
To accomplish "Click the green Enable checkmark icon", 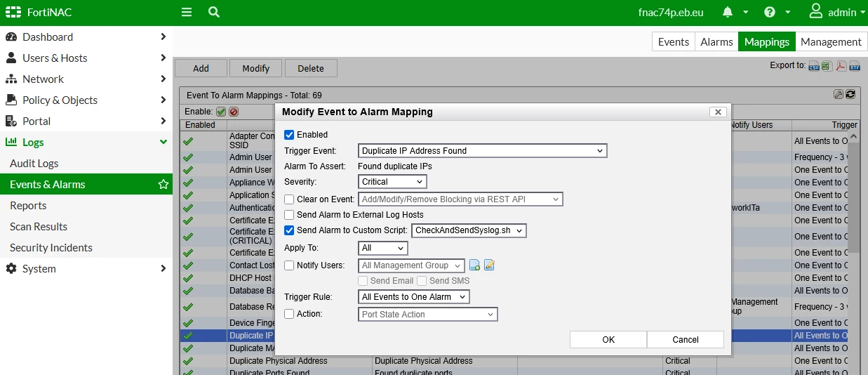I will 221,112.
